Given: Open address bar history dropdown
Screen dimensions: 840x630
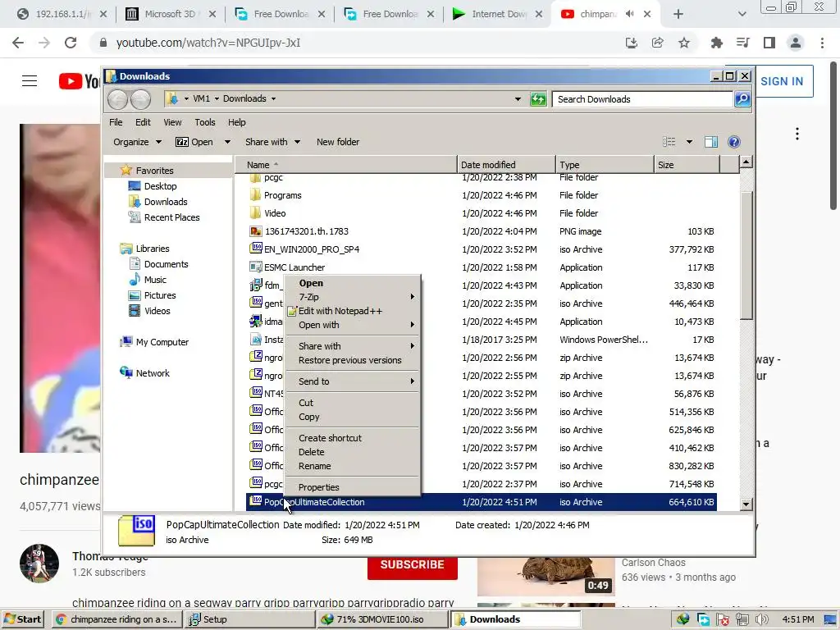Looking at the screenshot, I should point(518,99).
